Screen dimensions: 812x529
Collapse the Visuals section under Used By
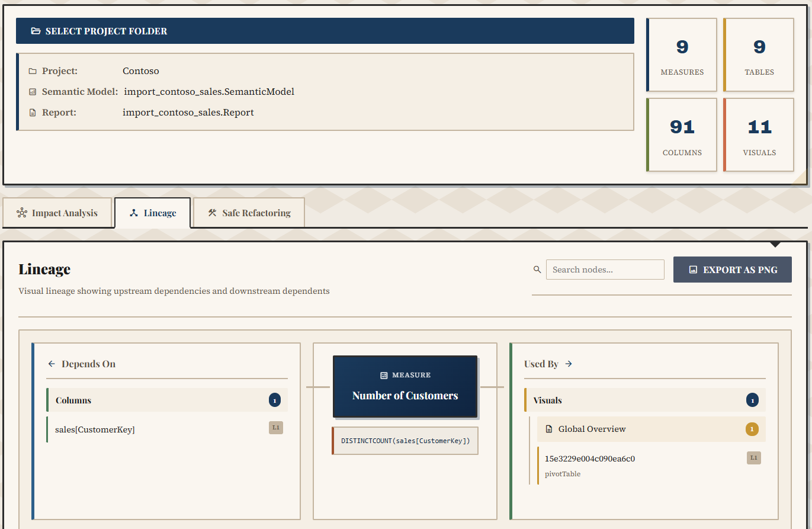645,400
